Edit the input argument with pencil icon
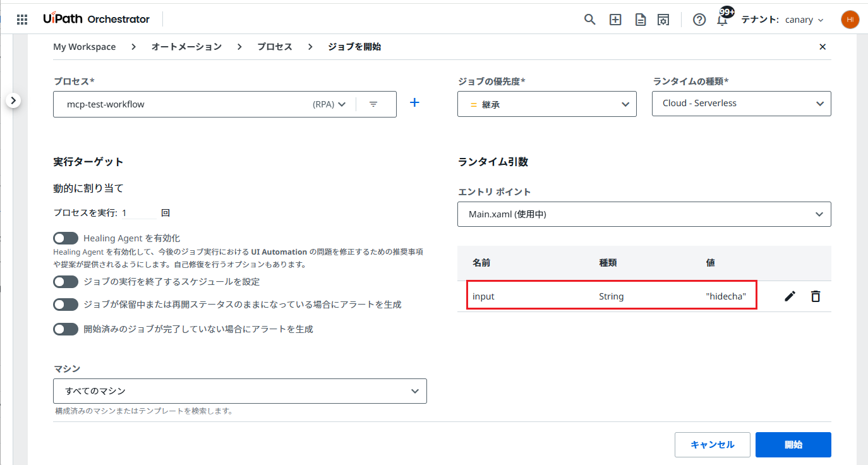 click(x=790, y=296)
